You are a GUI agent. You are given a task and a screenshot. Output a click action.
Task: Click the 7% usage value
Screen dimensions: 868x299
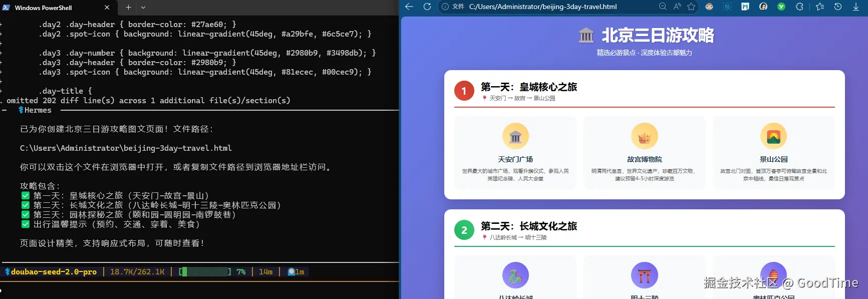coord(241,272)
